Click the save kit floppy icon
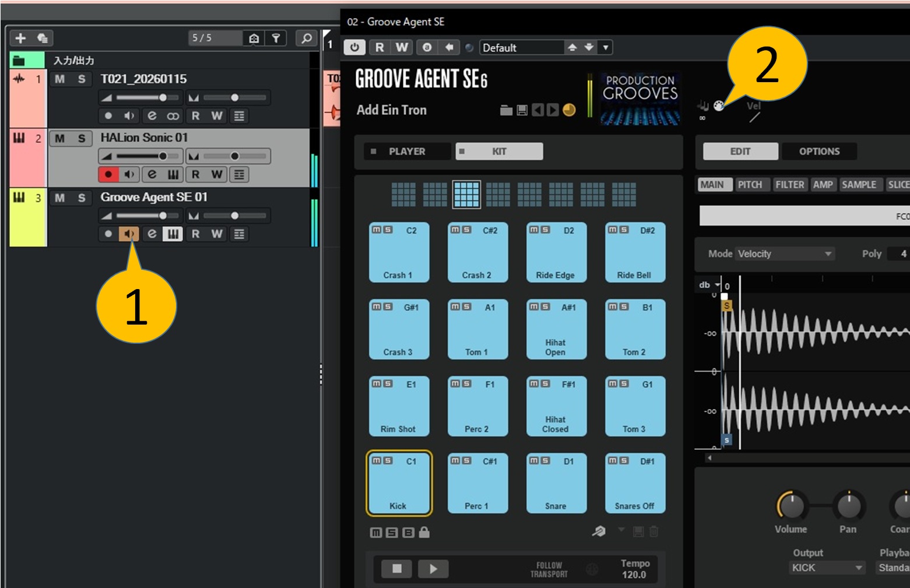Image resolution: width=910 pixels, height=588 pixels. [522, 110]
